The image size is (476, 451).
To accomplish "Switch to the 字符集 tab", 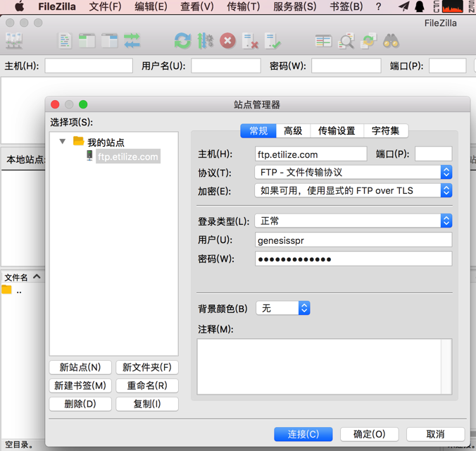I will pos(386,131).
